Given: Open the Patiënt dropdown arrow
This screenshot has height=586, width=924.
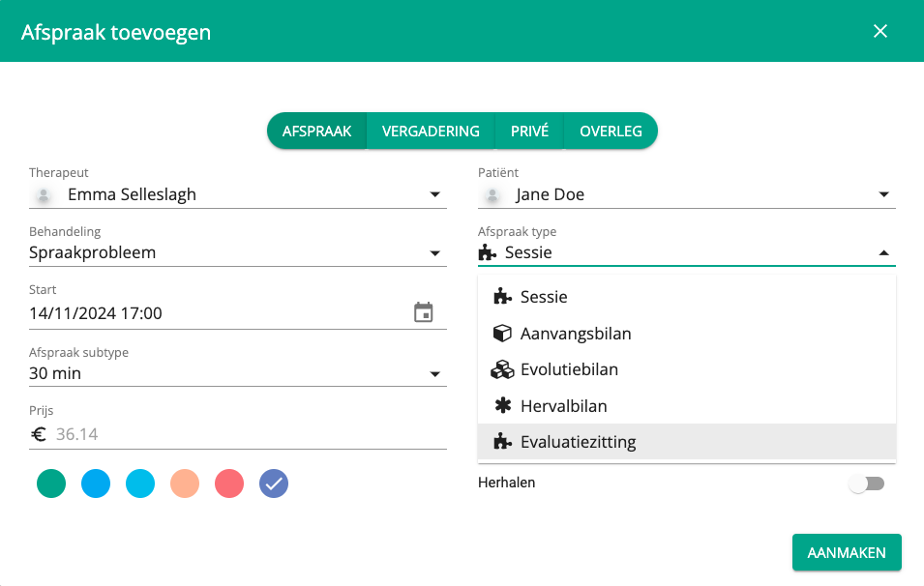Looking at the screenshot, I should (883, 195).
